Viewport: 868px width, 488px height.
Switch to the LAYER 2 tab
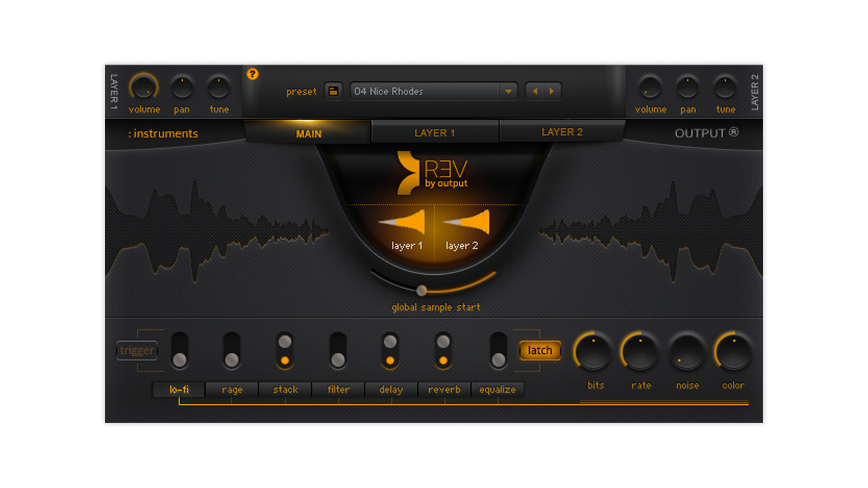click(562, 132)
